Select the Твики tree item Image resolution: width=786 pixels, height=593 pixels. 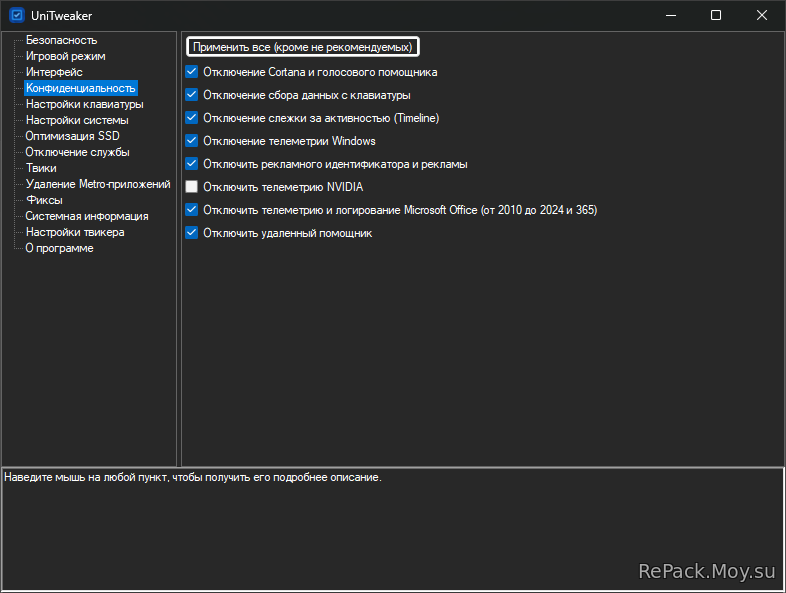coord(41,168)
